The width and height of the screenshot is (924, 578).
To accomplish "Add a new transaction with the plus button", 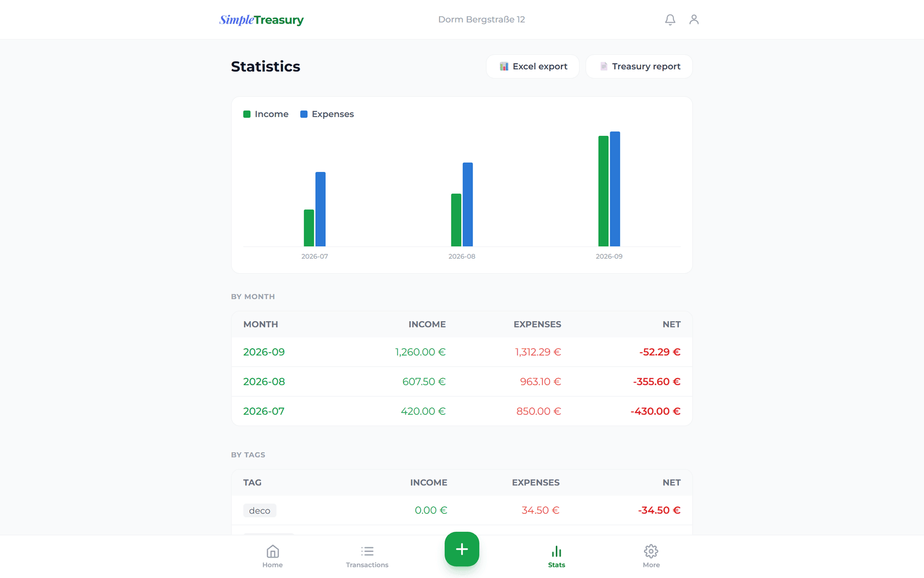I will click(462, 549).
